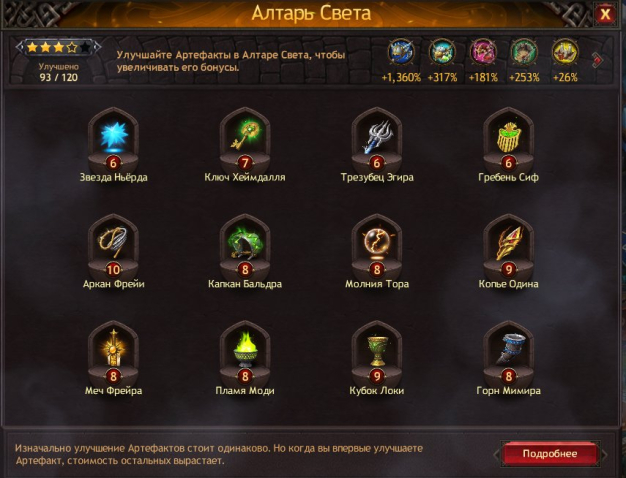Choose the Трезубец Эгира artifact

pyautogui.click(x=377, y=140)
